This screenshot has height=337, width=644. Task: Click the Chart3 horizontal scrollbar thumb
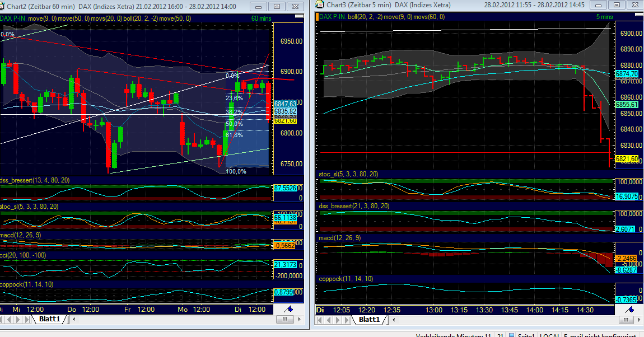click(626, 319)
